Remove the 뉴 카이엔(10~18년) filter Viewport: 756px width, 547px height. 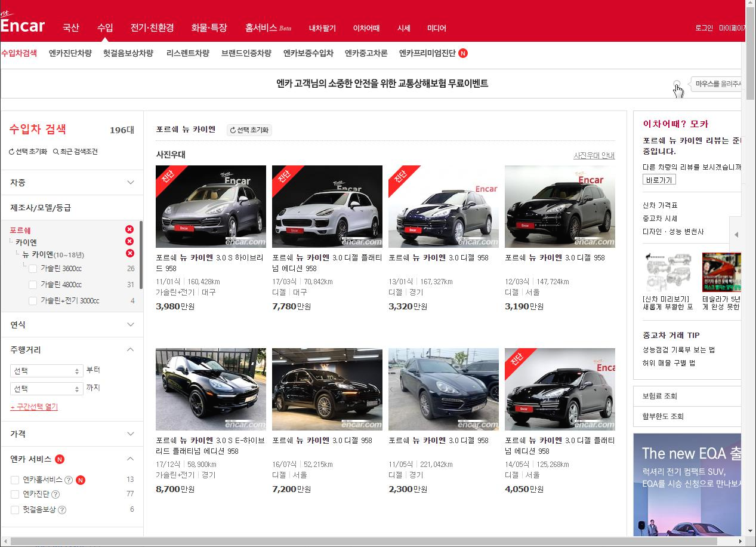click(x=129, y=253)
